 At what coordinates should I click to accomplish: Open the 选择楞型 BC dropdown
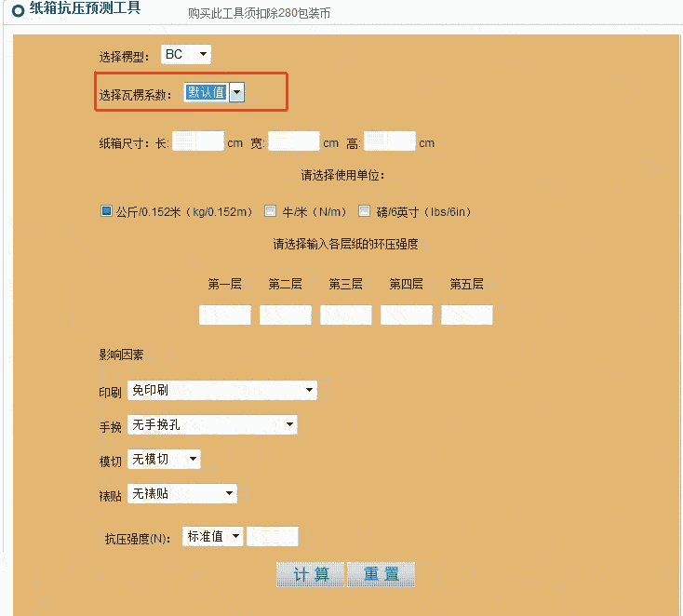[x=186, y=55]
